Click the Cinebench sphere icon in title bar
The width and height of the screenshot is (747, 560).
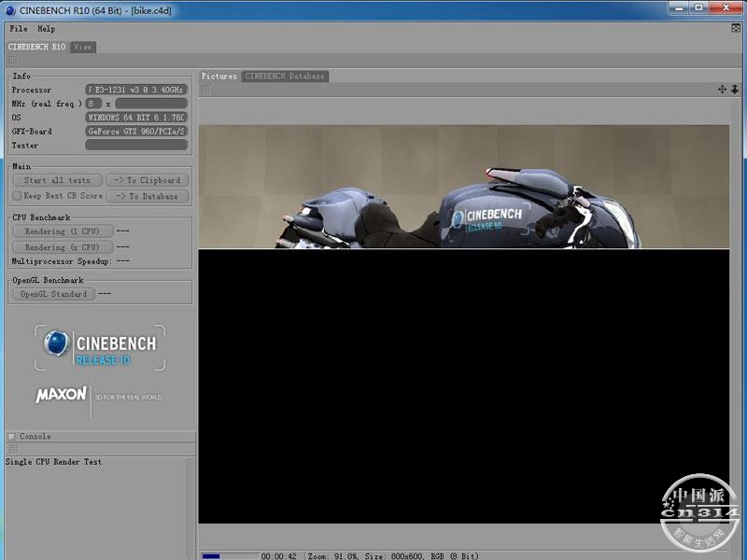(x=9, y=9)
